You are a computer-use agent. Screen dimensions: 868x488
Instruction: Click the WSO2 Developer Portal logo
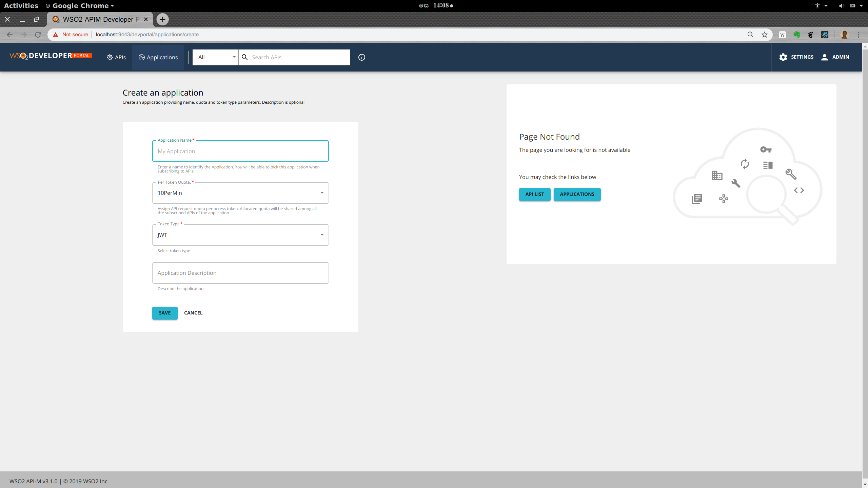[x=51, y=56]
